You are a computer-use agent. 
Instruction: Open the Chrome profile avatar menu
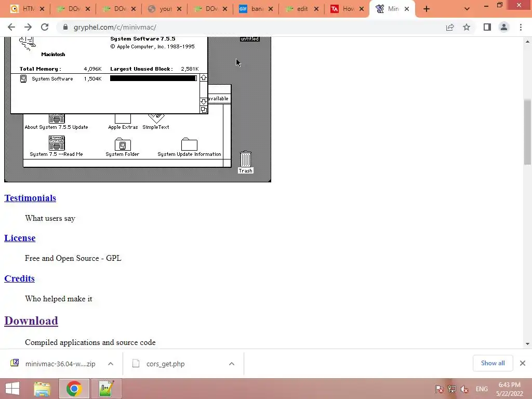(x=504, y=27)
